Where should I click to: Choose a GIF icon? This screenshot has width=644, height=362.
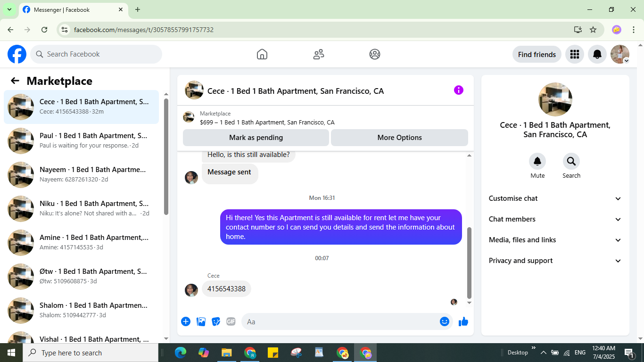click(231, 321)
